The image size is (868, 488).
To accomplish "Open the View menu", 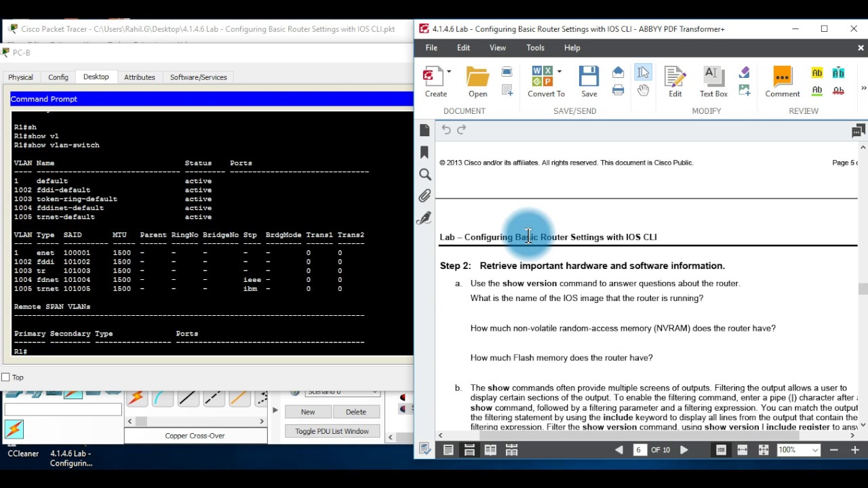I will [x=498, y=47].
